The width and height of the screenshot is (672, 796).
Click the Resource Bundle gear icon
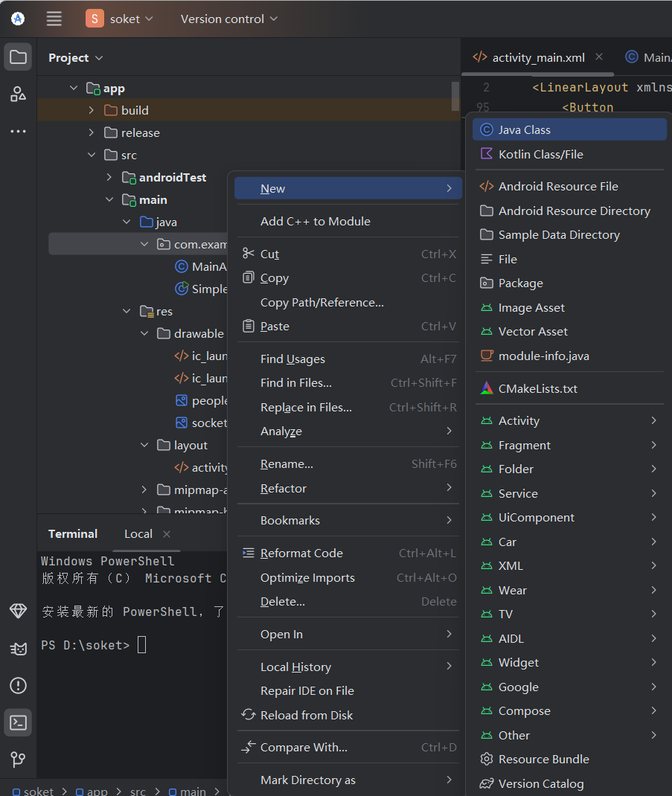487,759
